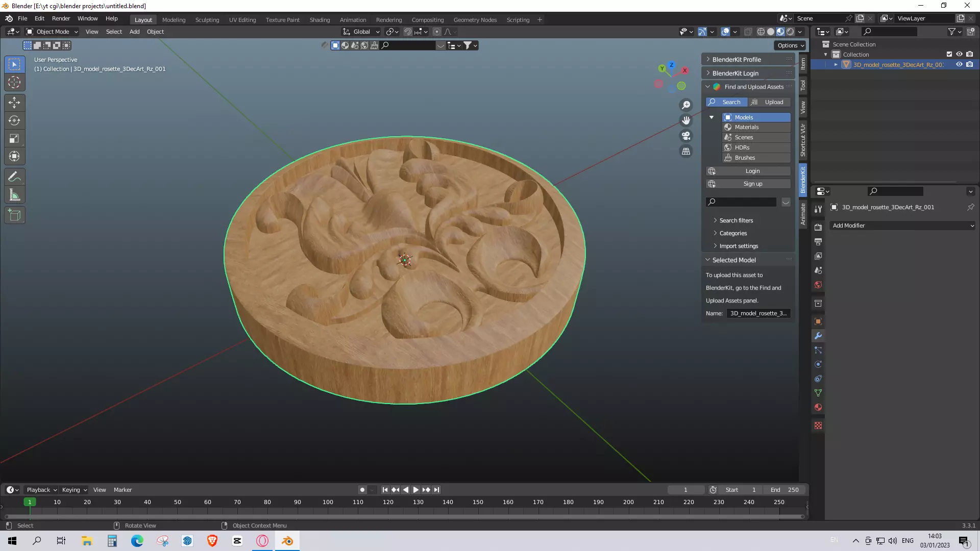The image size is (980, 551).
Task: Click the BlenderKit Login button
Action: point(752,171)
